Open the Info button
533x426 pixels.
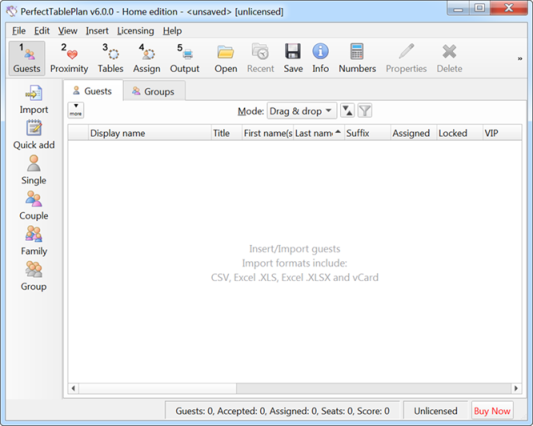pos(320,58)
